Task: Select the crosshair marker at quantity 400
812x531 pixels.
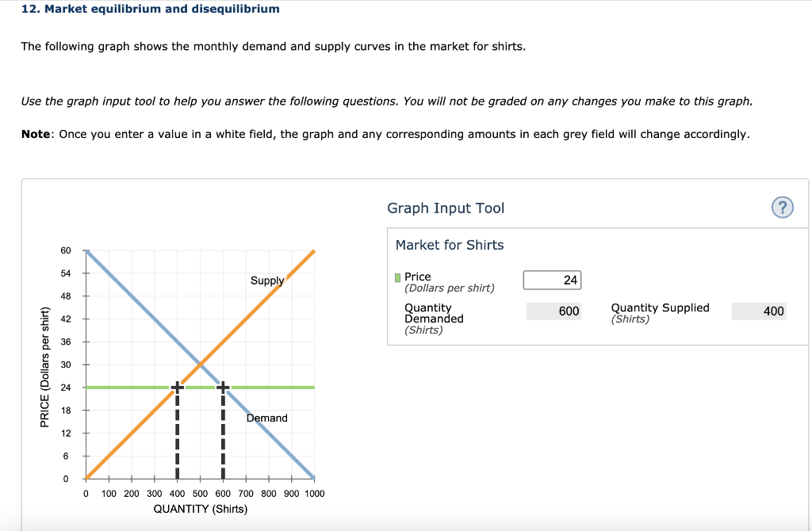Action: tap(176, 387)
